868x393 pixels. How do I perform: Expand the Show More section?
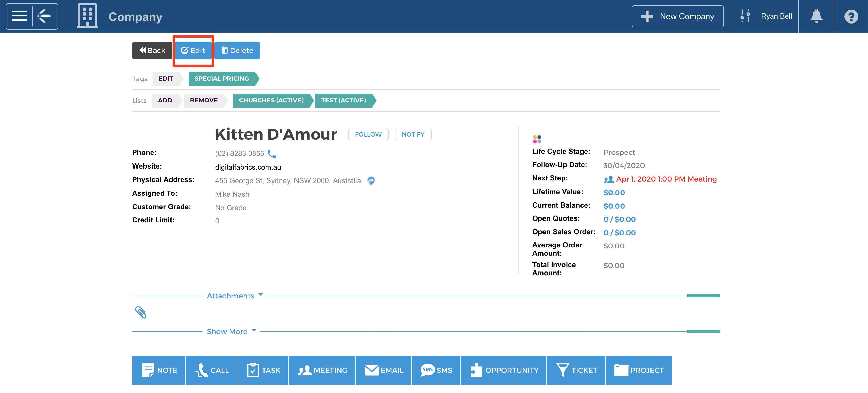(231, 332)
